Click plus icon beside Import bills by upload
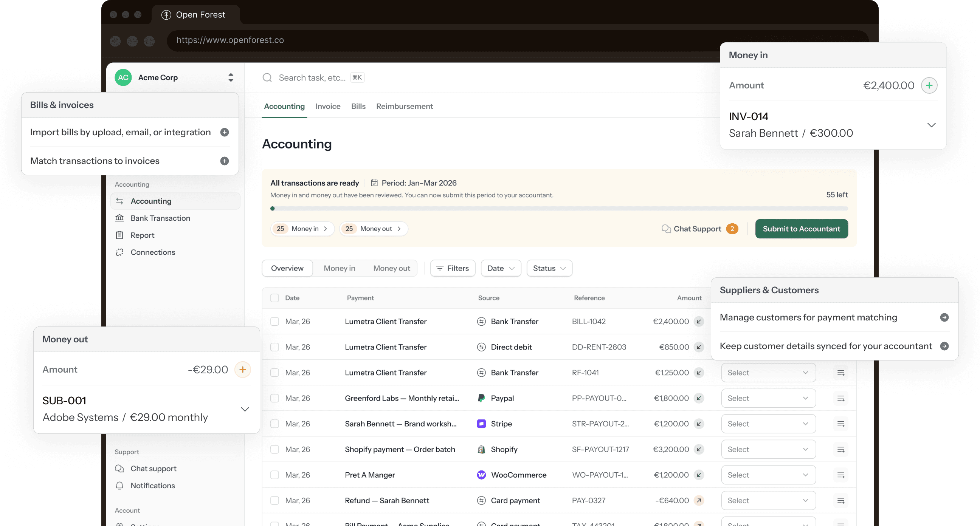This screenshot has width=980, height=526. [225, 132]
